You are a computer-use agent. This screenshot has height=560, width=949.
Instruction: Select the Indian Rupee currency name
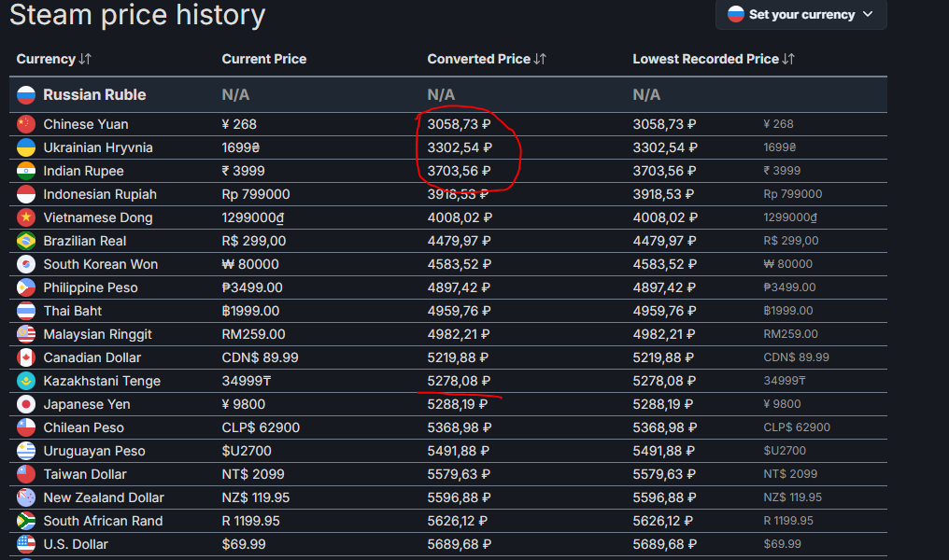[83, 171]
